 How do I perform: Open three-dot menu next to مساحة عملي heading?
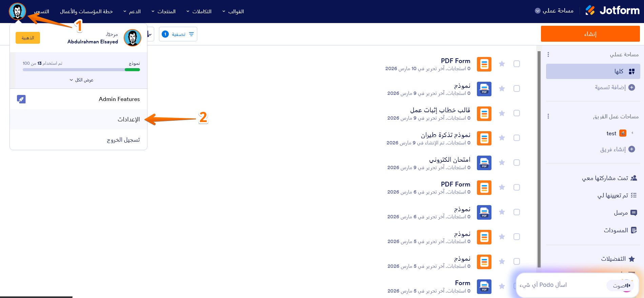pos(548,55)
